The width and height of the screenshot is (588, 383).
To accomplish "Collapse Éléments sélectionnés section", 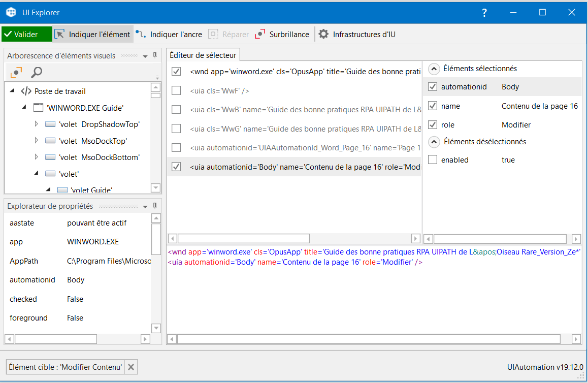I will [x=434, y=69].
